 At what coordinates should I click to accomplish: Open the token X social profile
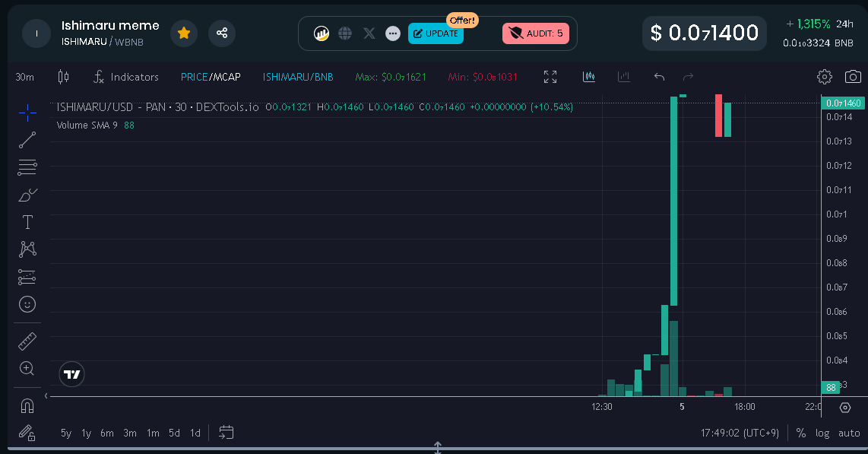(369, 33)
